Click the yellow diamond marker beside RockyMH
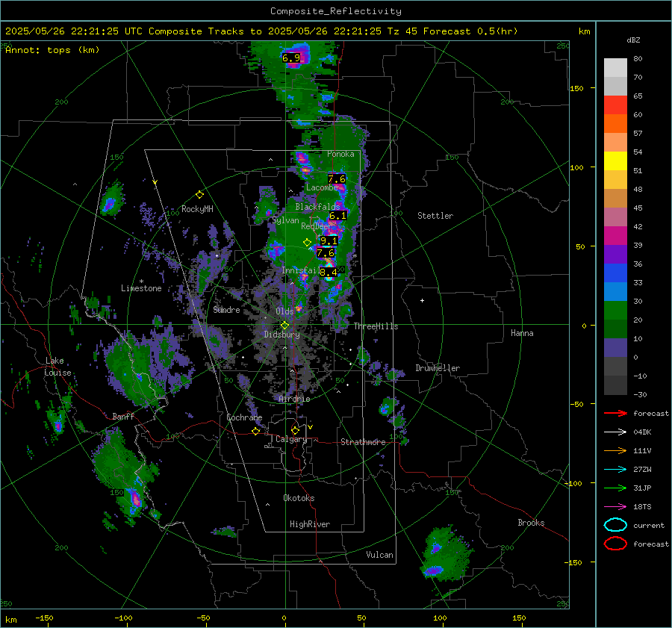This screenshot has height=628, width=672. click(x=199, y=195)
